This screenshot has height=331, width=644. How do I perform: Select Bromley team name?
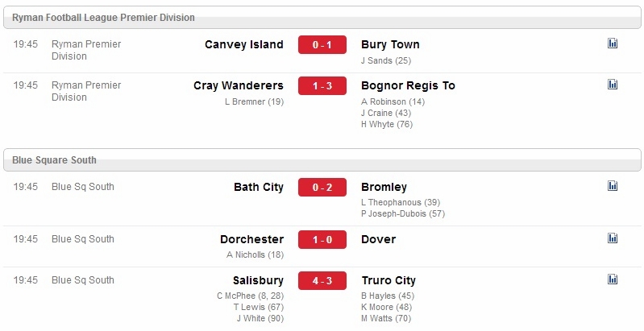tap(384, 187)
